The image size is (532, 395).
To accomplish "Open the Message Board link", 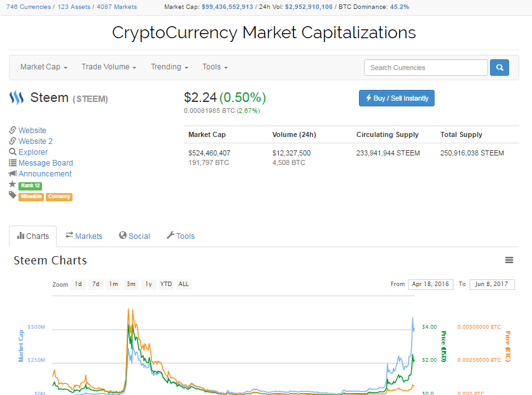I will (46, 163).
